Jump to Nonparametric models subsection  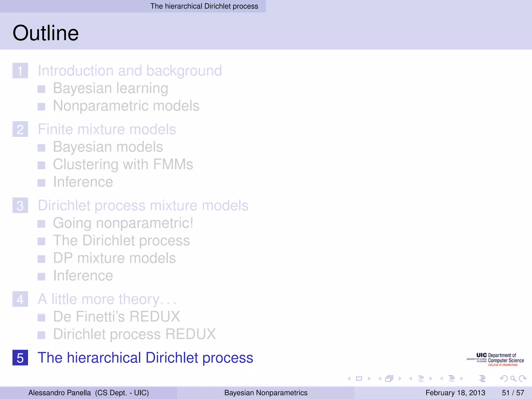pyautogui.click(x=126, y=106)
